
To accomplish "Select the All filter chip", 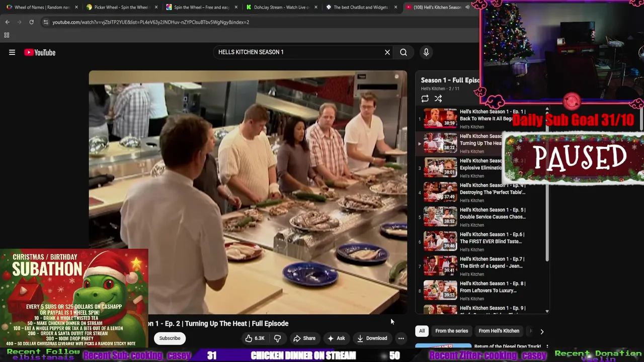I will click(422, 331).
